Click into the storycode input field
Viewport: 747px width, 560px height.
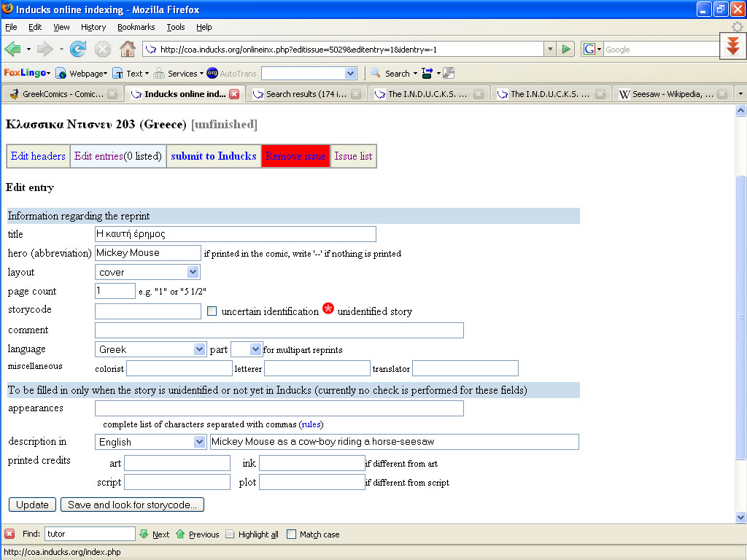(x=148, y=311)
